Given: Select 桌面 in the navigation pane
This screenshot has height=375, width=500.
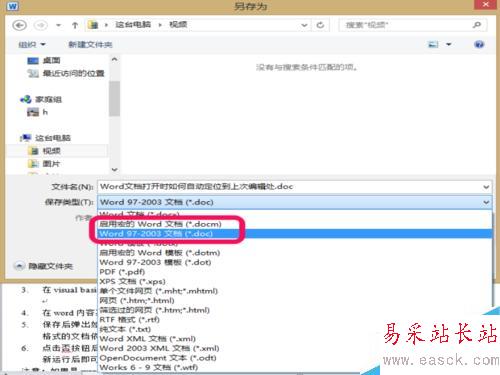Looking at the screenshot, I should [51, 60].
